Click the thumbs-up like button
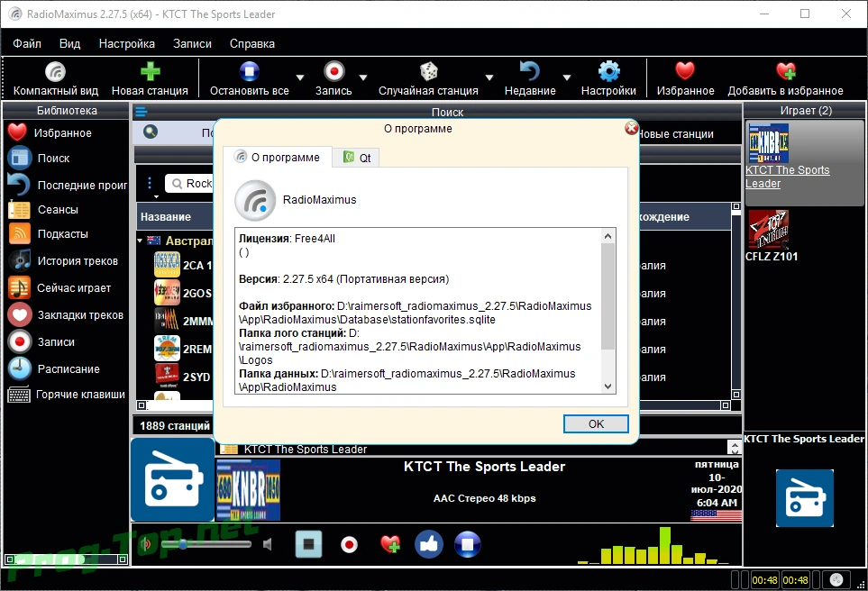The width and height of the screenshot is (868, 591). tap(429, 544)
